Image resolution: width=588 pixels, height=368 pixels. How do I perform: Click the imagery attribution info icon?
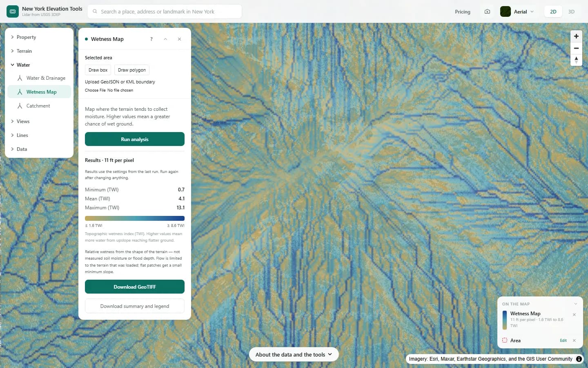click(579, 359)
